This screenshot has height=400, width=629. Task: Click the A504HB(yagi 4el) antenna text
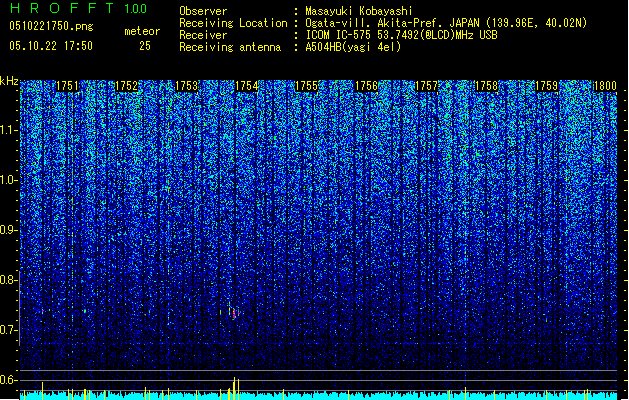click(353, 47)
